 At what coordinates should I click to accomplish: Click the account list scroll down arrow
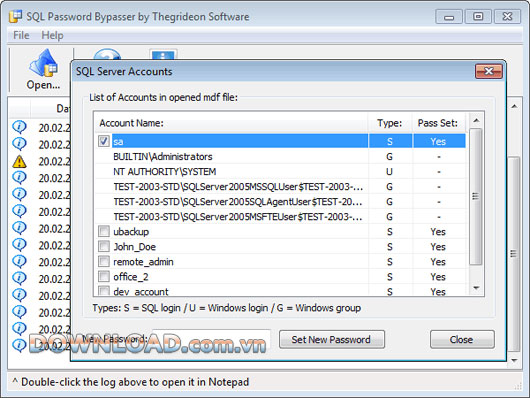pos(476,288)
